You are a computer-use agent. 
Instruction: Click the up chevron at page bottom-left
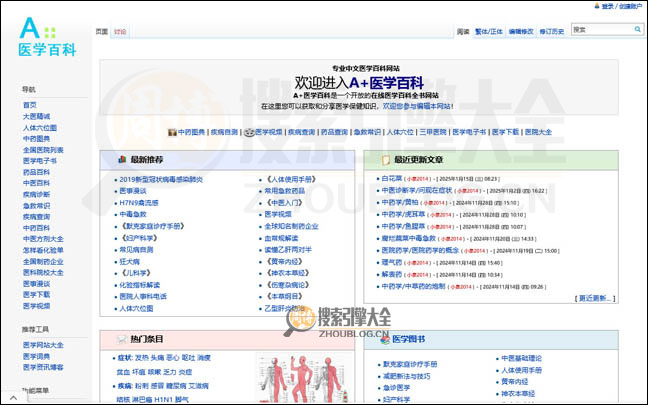(13, 398)
